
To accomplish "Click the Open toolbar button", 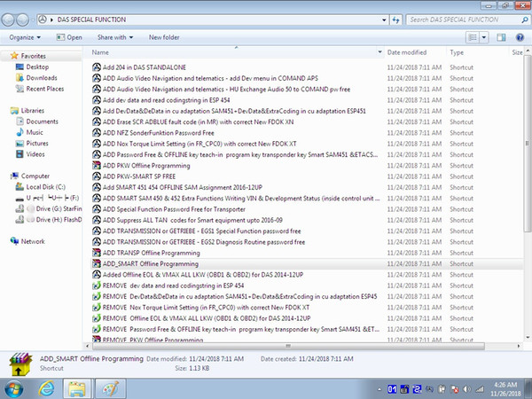I will point(69,37).
